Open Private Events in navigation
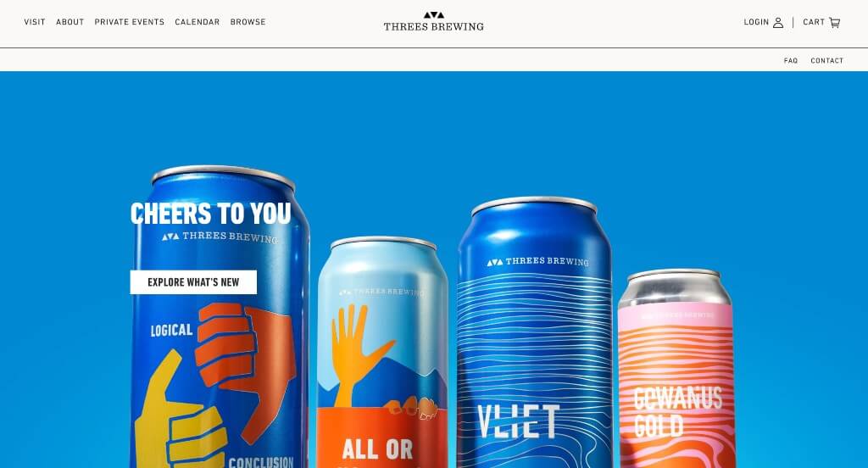 [130, 22]
